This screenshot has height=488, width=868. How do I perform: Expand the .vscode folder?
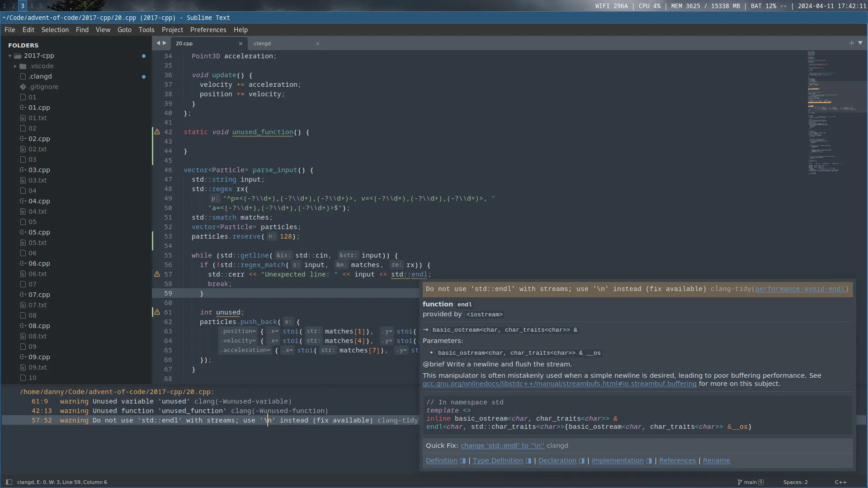coord(15,66)
